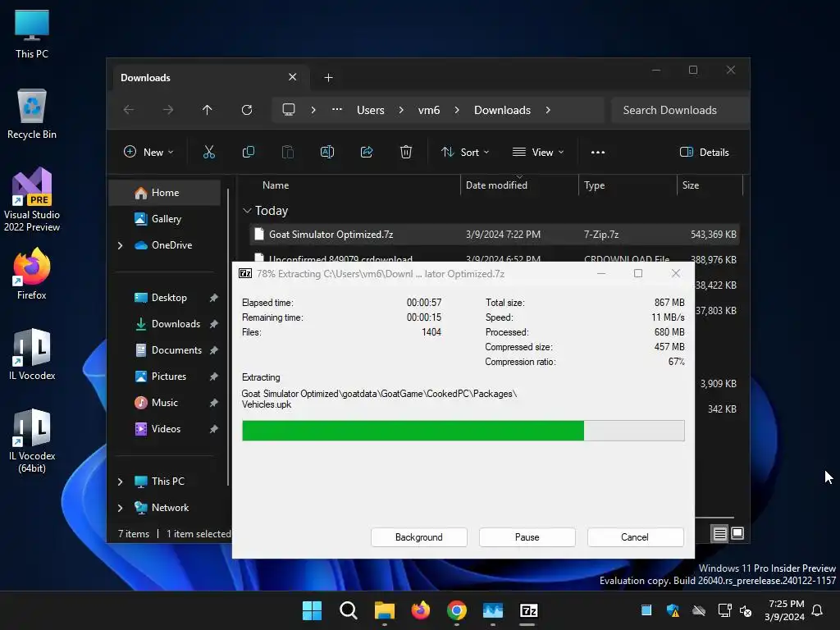Screen dimensions: 840x630
Task: Launch Chrome from the taskbar
Action: (456, 610)
